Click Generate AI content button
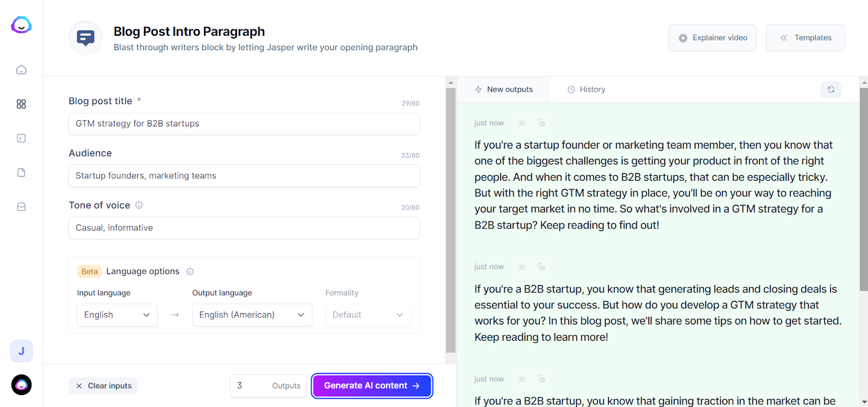 click(372, 386)
